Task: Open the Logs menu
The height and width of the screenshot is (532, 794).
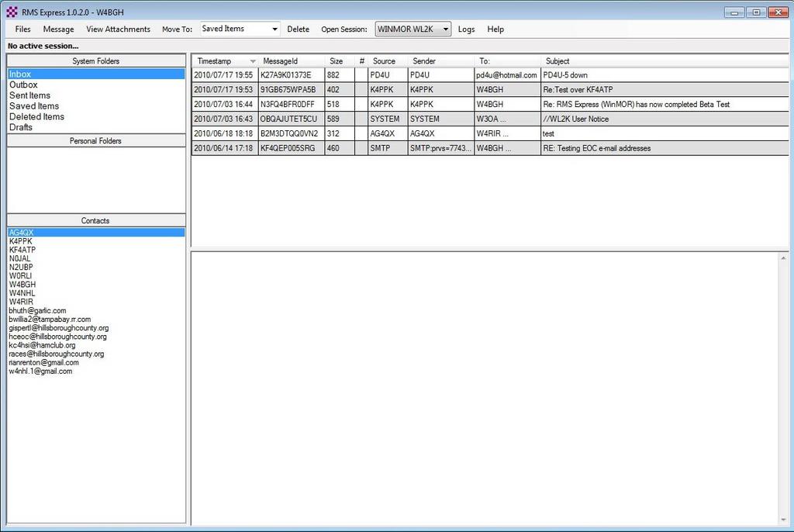Action: click(466, 29)
